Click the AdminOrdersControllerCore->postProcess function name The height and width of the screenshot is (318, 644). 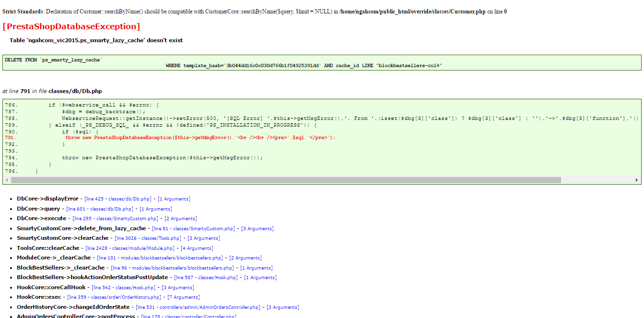point(76,316)
